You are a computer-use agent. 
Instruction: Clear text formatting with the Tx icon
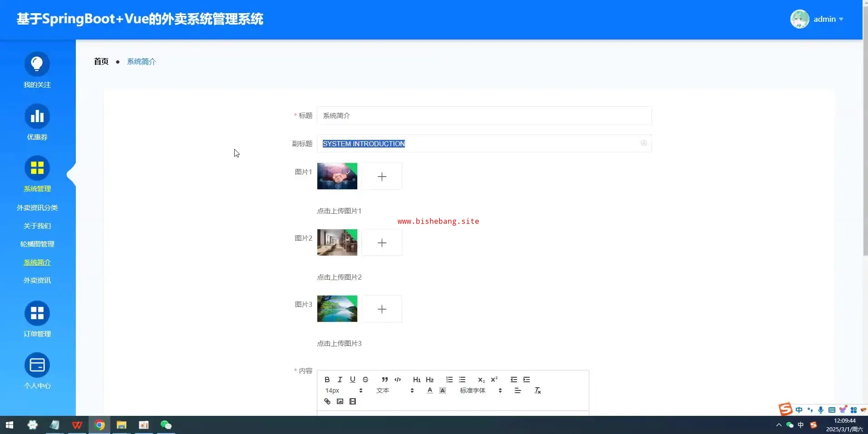pyautogui.click(x=538, y=390)
